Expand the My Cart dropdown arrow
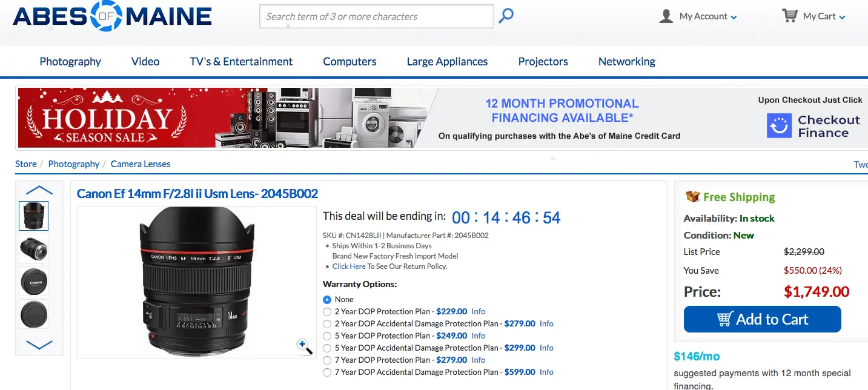Screen dimensions: 868x390 pos(842,18)
